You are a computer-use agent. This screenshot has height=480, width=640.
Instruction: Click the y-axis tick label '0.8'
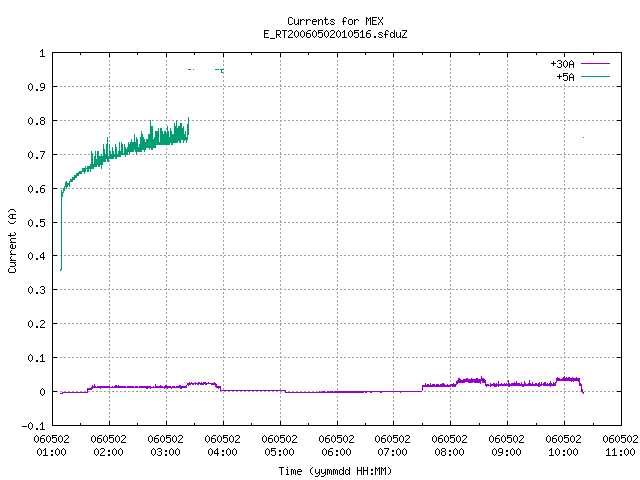click(x=36, y=121)
